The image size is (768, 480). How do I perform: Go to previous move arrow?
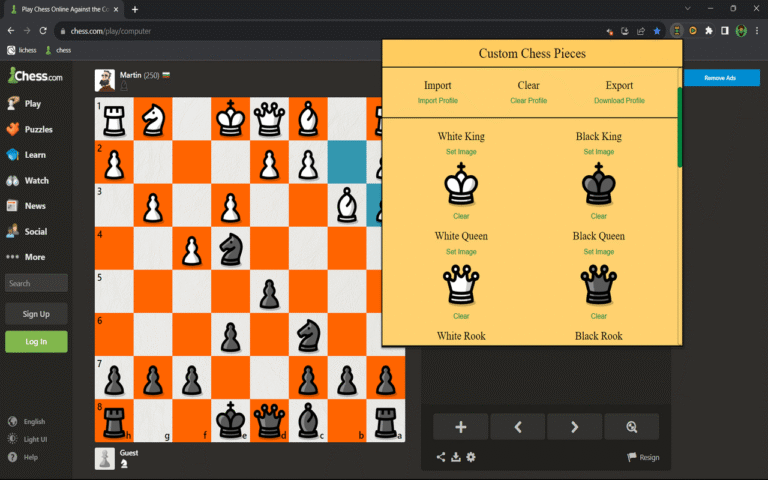518,427
